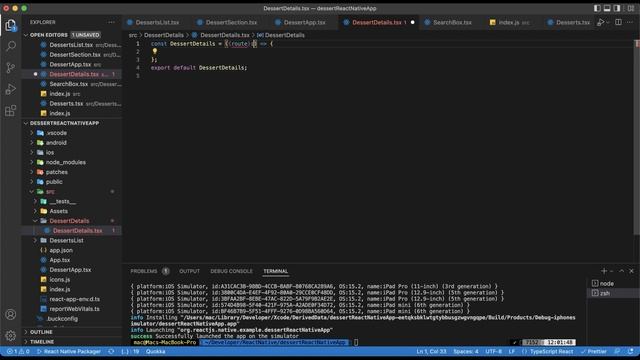This screenshot has width=640, height=360.
Task: Open the Explorer view in activity bar
Action: click(11, 25)
